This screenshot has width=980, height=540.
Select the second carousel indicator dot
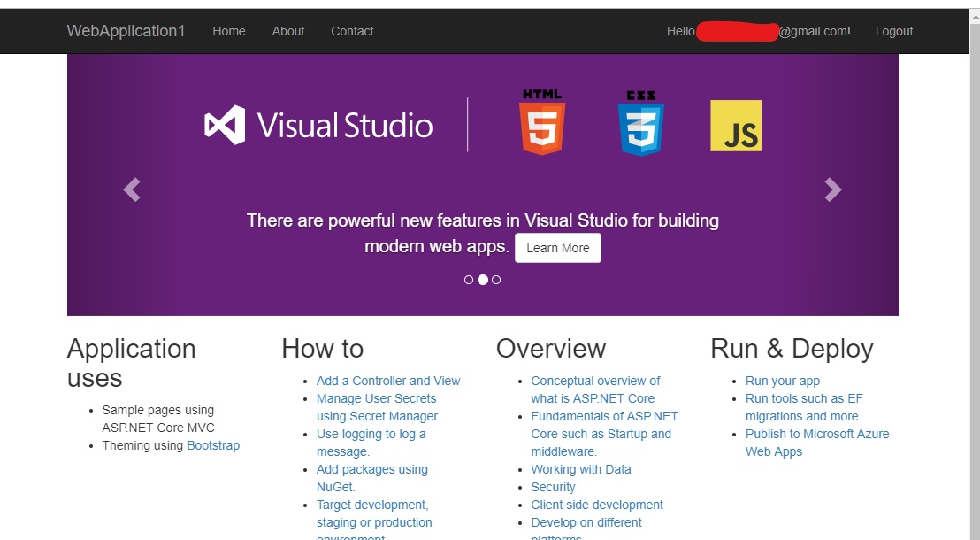coord(483,280)
